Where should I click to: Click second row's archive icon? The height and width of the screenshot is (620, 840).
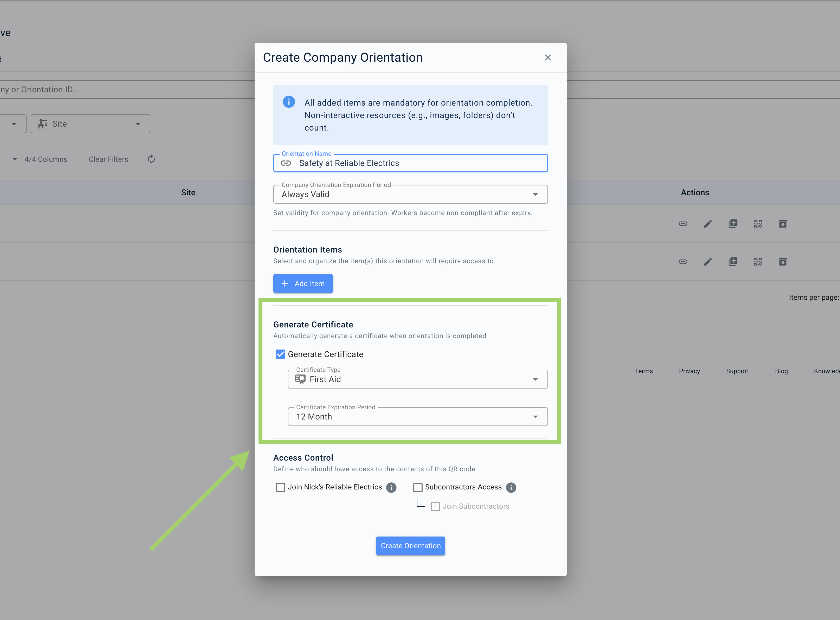[783, 262]
